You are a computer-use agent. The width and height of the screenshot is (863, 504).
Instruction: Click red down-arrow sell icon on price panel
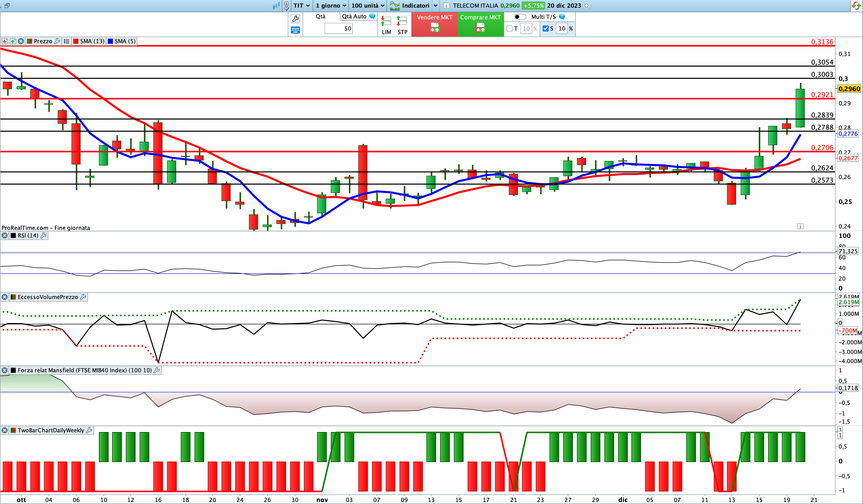pos(5,41)
